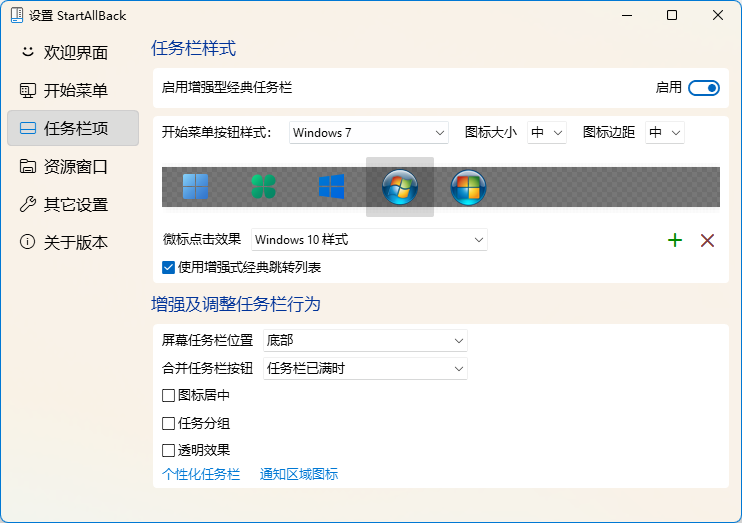Image resolution: width=742 pixels, height=523 pixels.
Task: Remove start button image with red X
Action: point(707,240)
